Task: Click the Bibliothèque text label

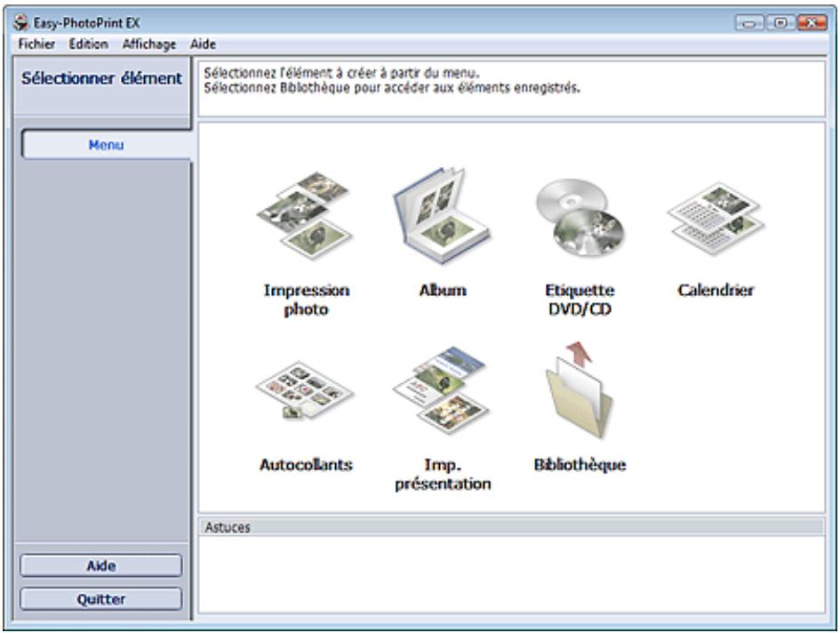Action: [x=580, y=464]
